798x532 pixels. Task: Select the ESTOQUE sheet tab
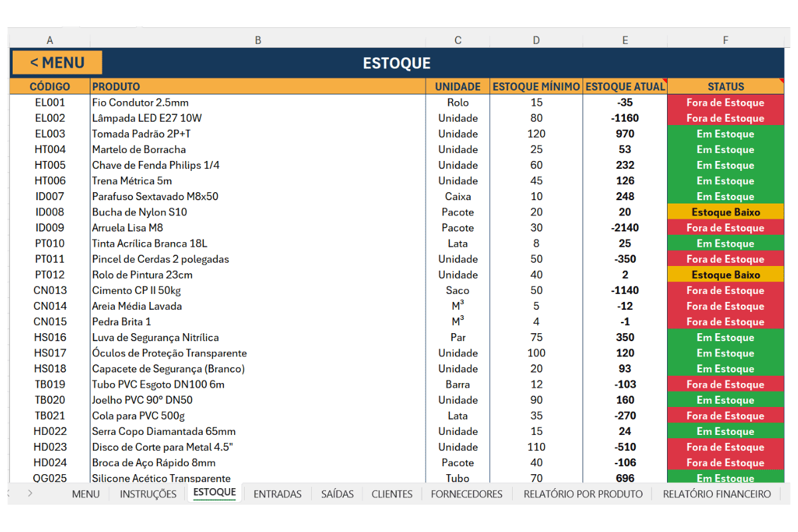(214, 493)
